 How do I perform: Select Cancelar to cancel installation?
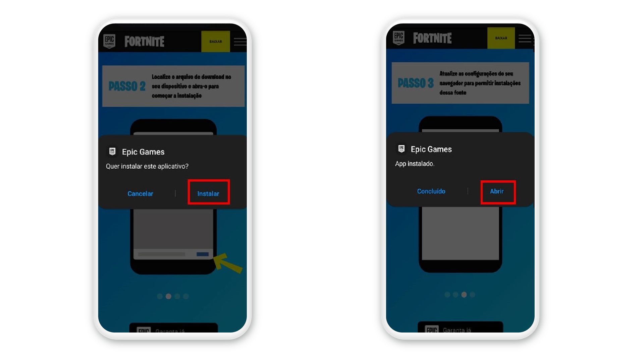coord(140,193)
